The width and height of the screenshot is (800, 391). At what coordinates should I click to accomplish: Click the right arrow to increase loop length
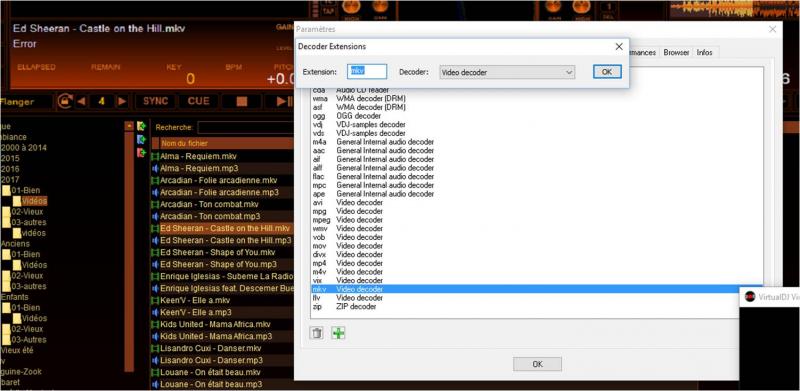(x=122, y=101)
